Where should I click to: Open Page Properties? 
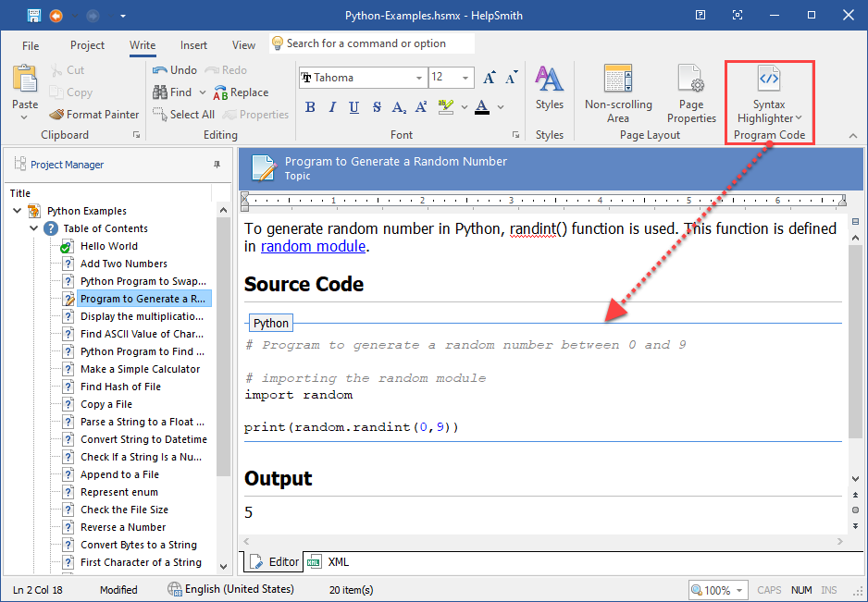point(691,94)
